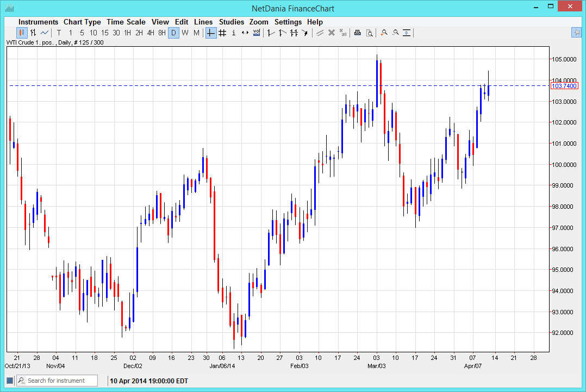The height and width of the screenshot is (392, 586).
Task: Expand the Chart Type menu
Action: tap(82, 22)
